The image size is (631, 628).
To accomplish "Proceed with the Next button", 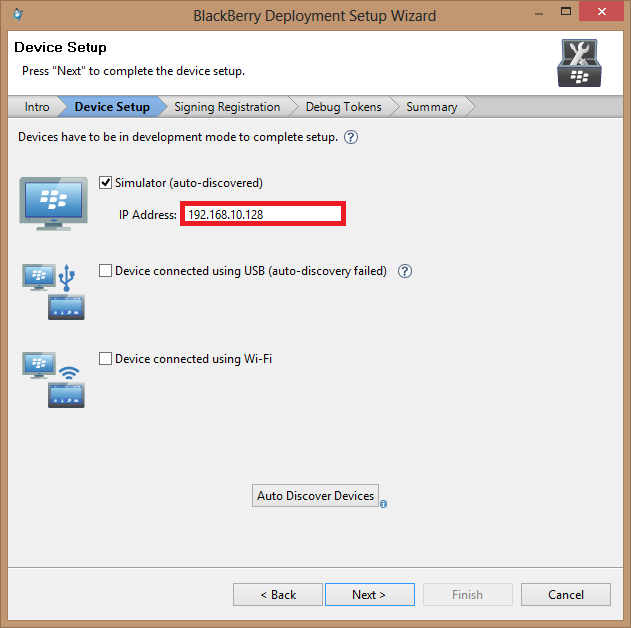I will coord(370,595).
